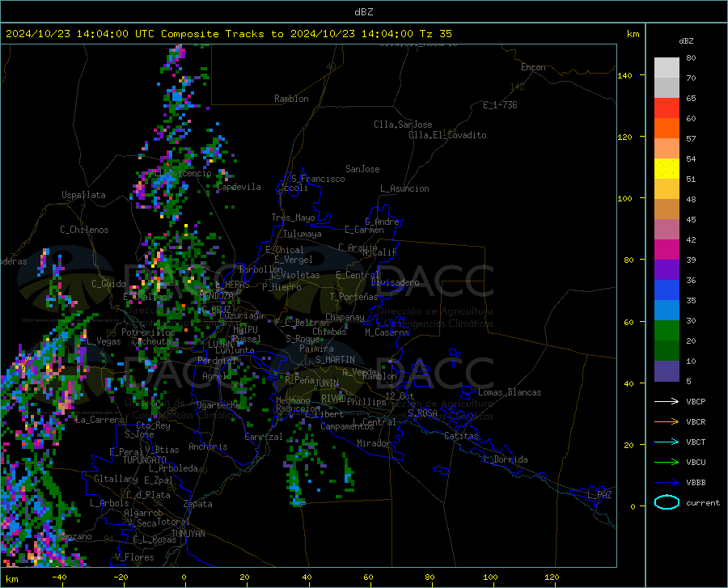The image size is (728, 588).
Task: Click the MAIPU map label
Action: pyautogui.click(x=245, y=329)
